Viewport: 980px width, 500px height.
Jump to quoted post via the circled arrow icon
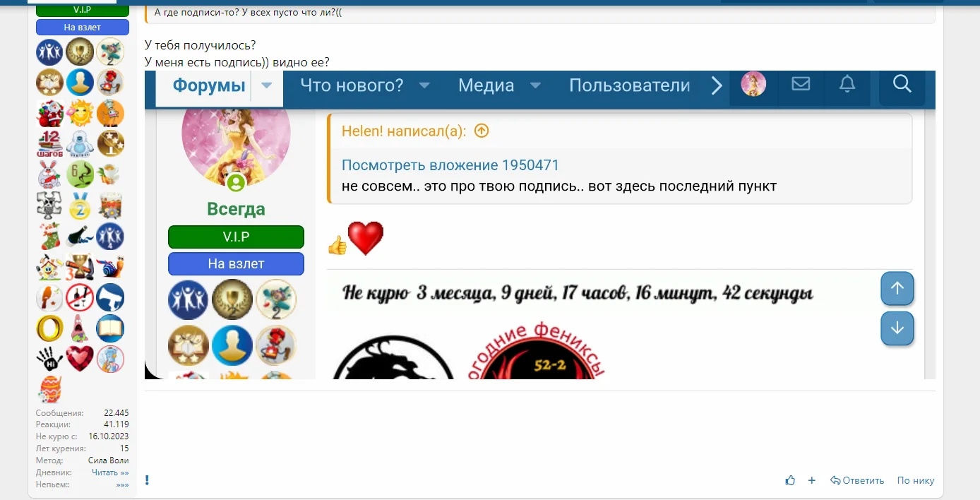(x=482, y=131)
